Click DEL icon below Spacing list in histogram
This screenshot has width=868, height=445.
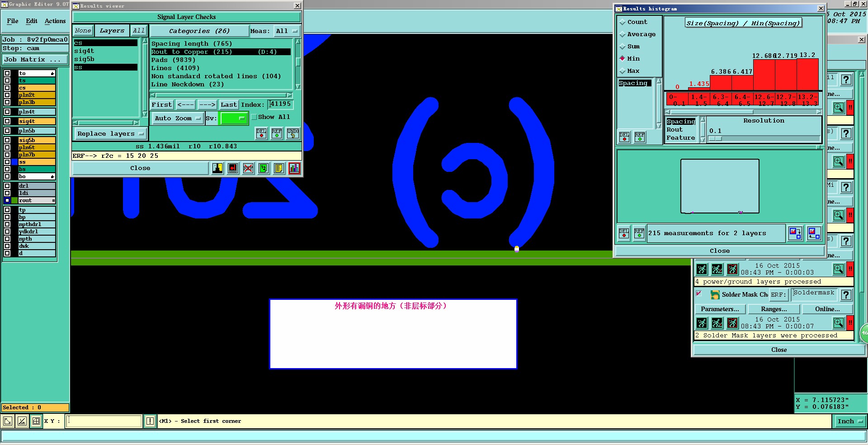click(624, 137)
